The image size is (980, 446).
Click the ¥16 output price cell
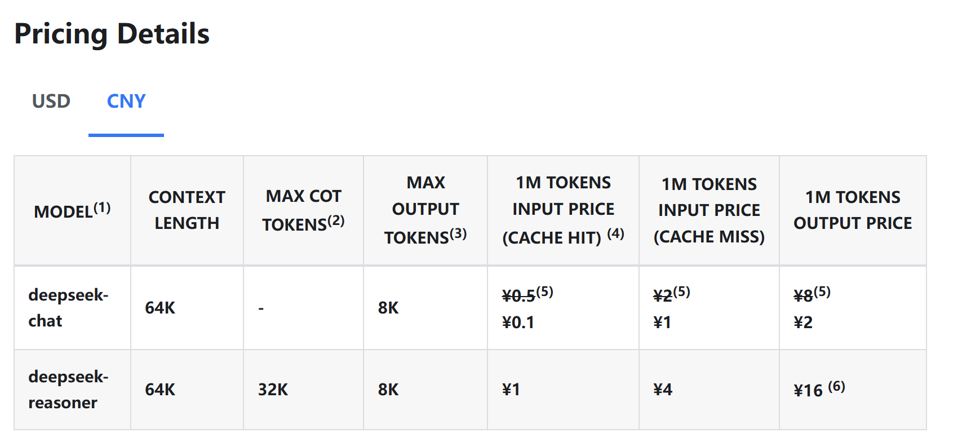(x=808, y=390)
